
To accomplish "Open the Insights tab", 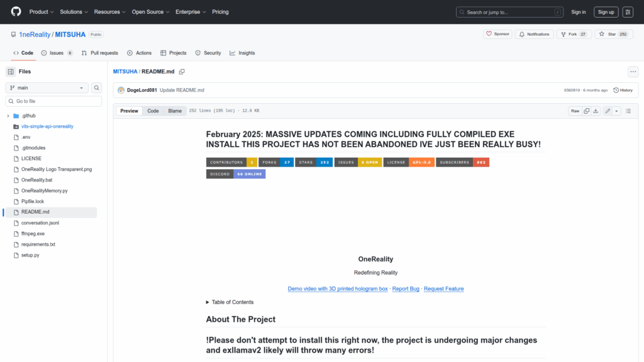I will tap(242, 53).
